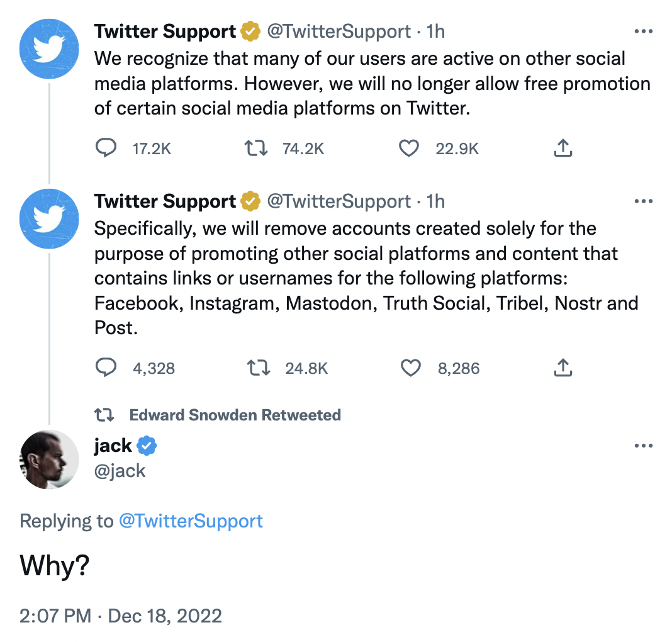
Task: Reply to the tweet with 4,328 replies
Action: click(x=106, y=368)
